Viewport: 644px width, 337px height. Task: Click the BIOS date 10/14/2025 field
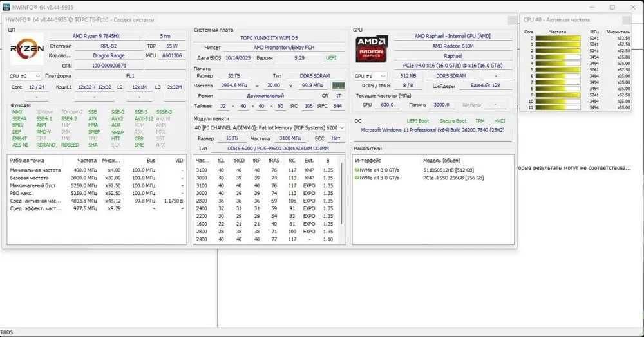(238, 58)
